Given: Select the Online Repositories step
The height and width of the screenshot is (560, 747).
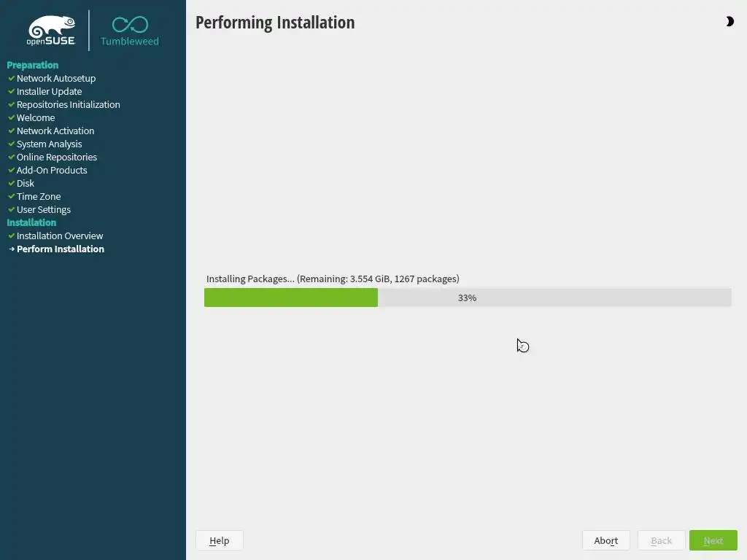Looking at the screenshot, I should pyautogui.click(x=57, y=157).
